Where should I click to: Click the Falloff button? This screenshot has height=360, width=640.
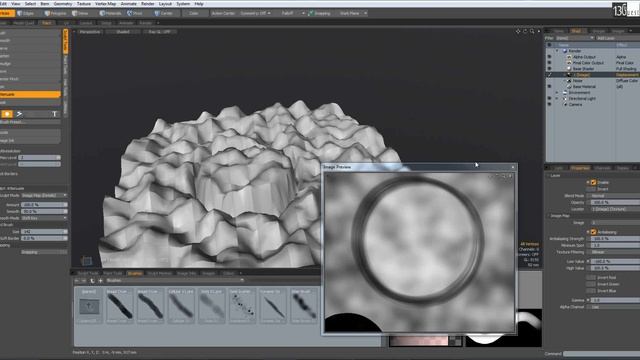click(287, 13)
